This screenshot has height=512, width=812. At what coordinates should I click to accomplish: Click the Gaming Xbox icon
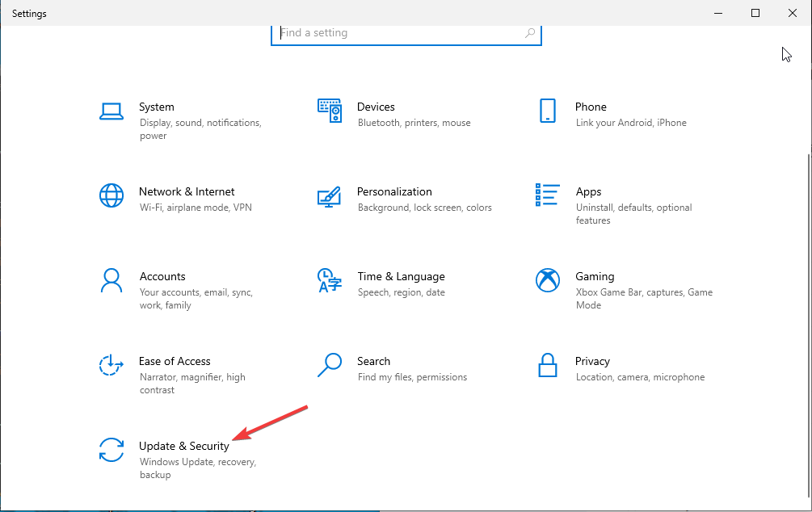pos(547,280)
